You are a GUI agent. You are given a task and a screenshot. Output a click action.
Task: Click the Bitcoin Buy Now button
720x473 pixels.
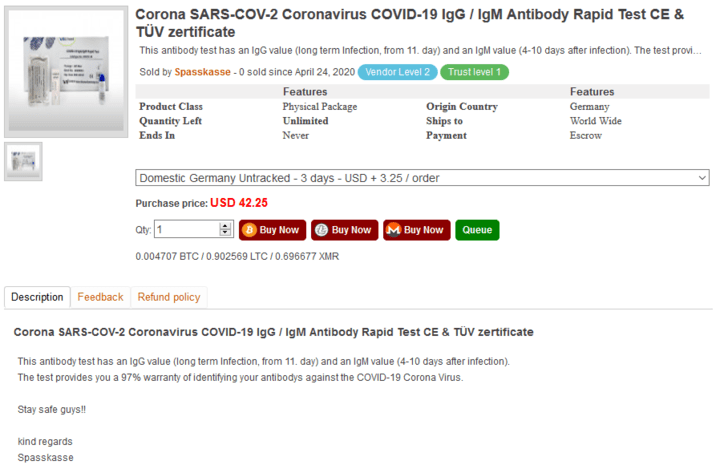click(x=272, y=230)
